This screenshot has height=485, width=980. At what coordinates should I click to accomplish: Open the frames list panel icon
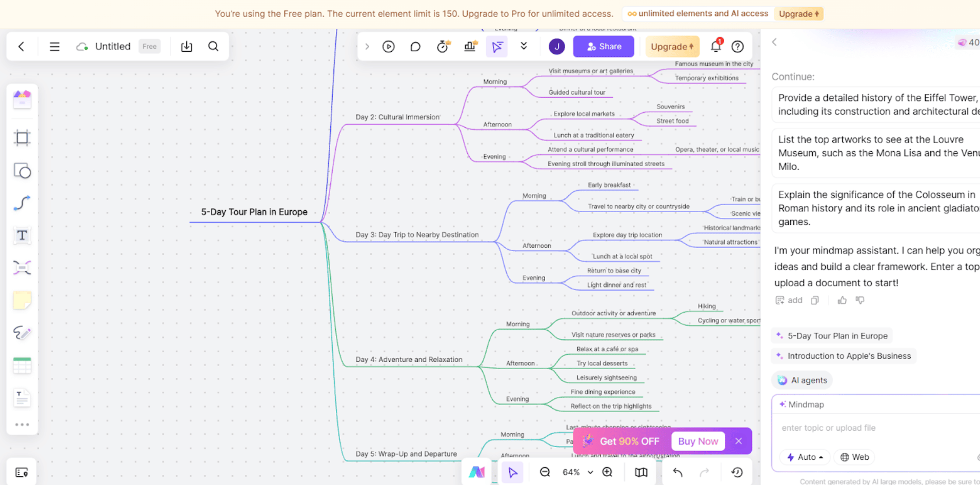coord(22,472)
